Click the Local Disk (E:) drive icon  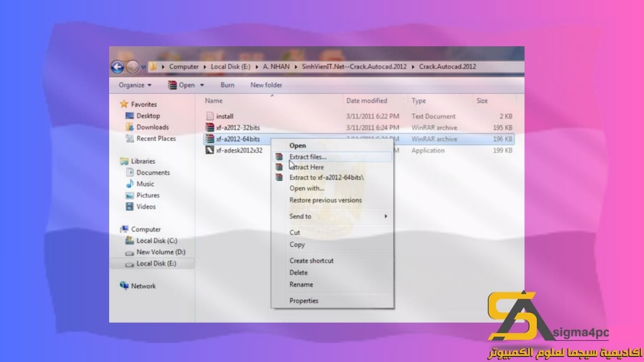(129, 263)
